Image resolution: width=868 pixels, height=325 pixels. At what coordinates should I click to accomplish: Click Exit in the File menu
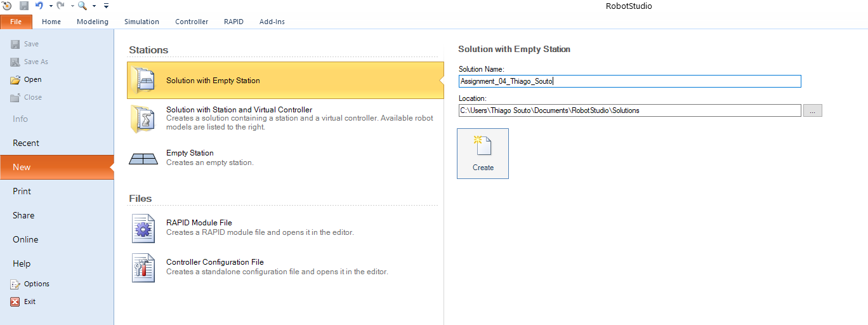coord(29,302)
